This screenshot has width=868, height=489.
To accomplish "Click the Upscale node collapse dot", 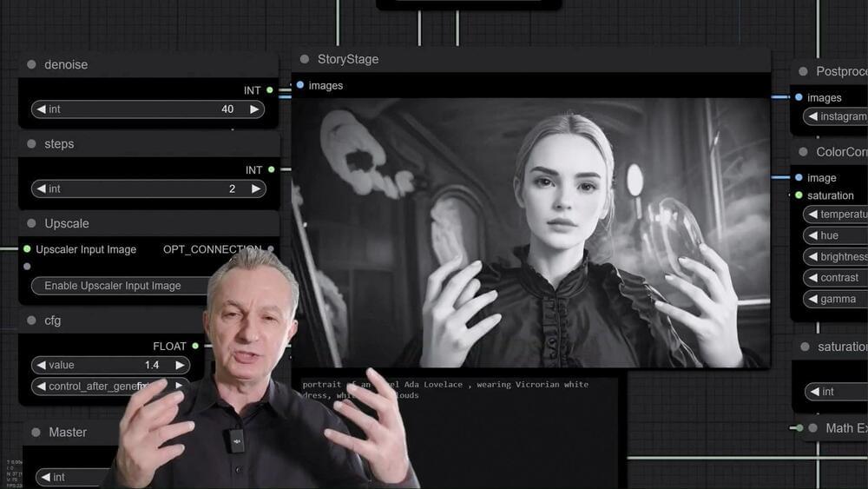I will point(31,223).
